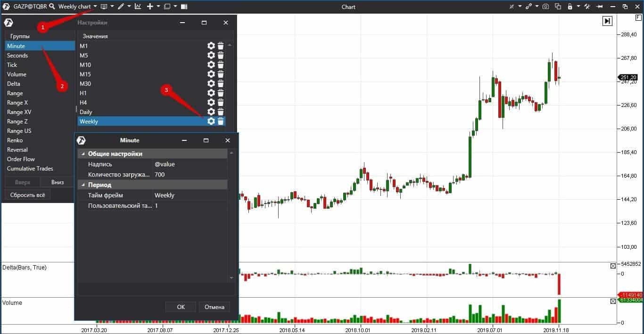This screenshot has width=644, height=334.
Task: Click the symbol search magnifier icon
Action: pyautogui.click(x=51, y=7)
